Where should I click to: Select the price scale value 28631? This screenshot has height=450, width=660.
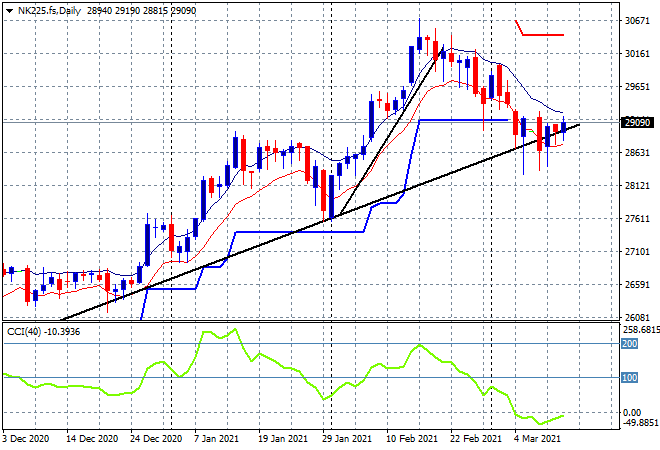pyautogui.click(x=637, y=152)
